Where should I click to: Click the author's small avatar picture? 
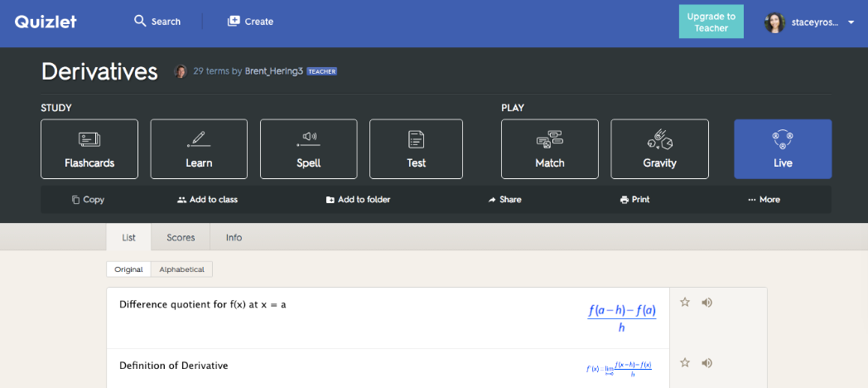[x=181, y=71]
